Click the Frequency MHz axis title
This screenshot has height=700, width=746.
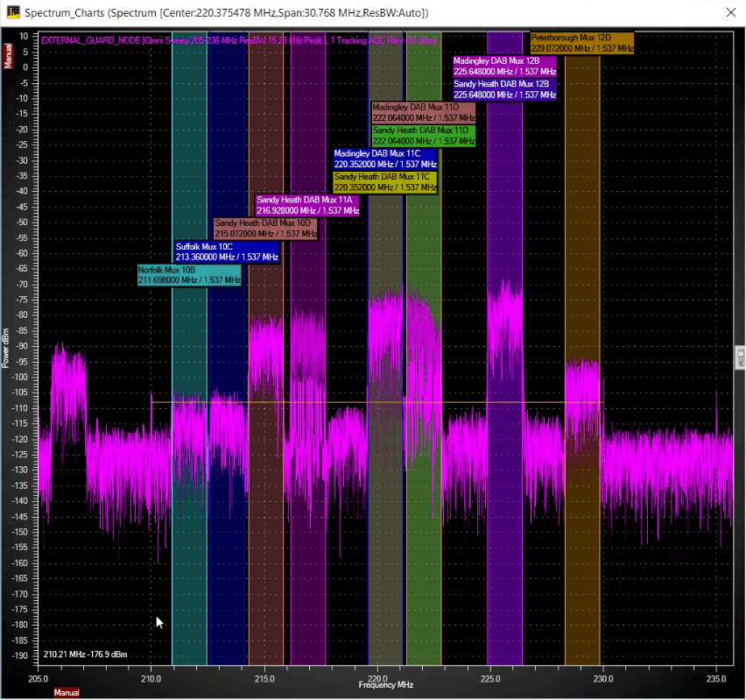(x=386, y=685)
